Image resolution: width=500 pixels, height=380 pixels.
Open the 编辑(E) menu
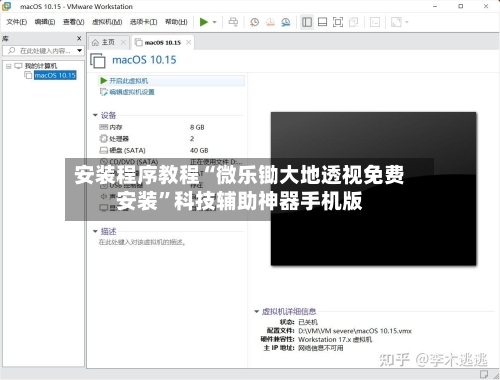click(x=45, y=22)
